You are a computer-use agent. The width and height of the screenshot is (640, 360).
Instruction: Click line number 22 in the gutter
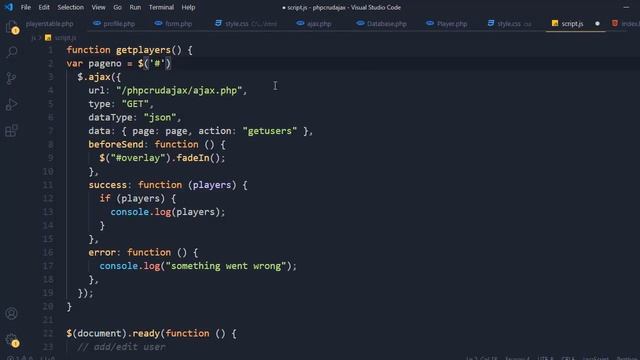pyautogui.click(x=48, y=333)
